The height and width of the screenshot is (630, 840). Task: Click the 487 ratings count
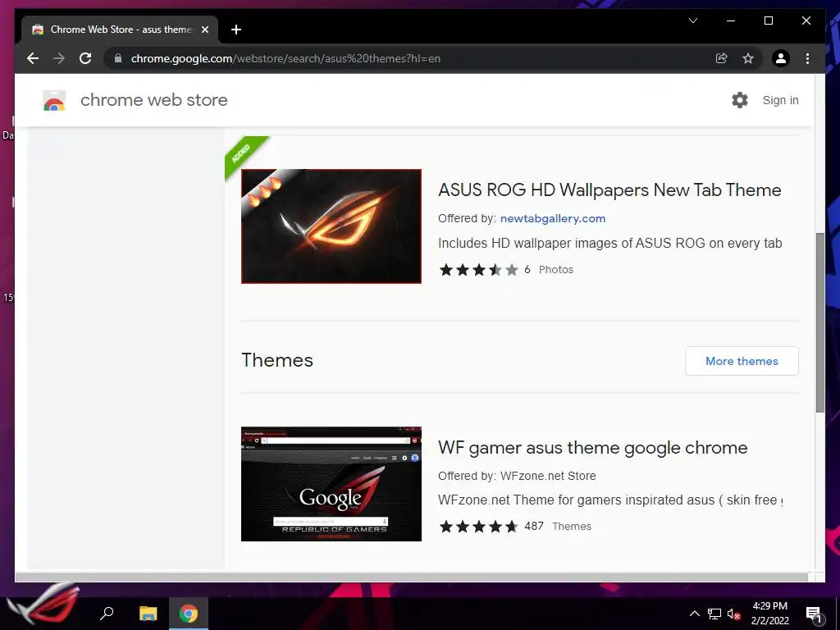click(x=534, y=526)
